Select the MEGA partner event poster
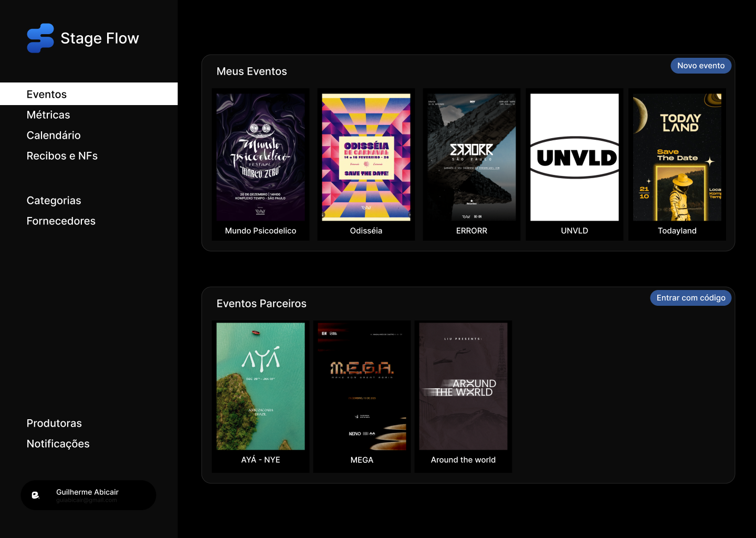 click(x=362, y=386)
